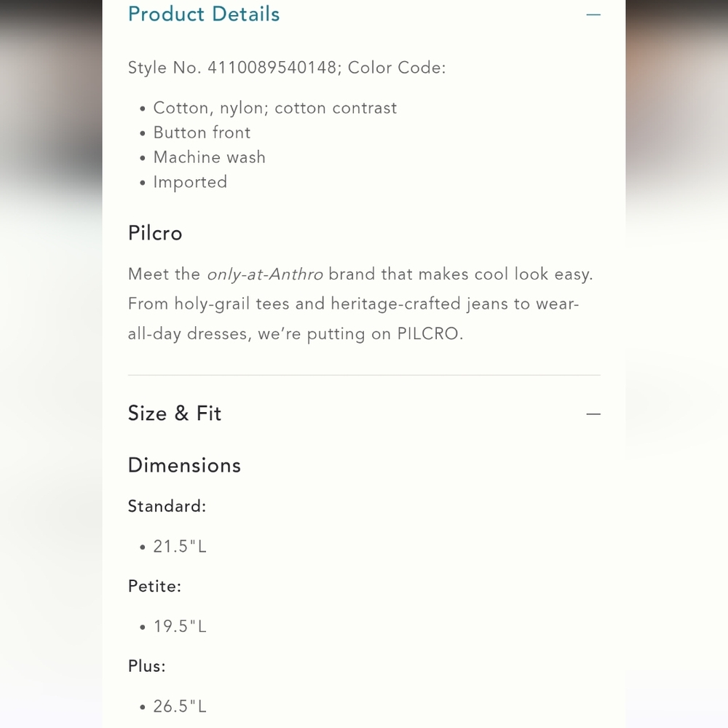Viewport: 728px width, 728px height.
Task: Click the Dimensions heading
Action: [x=184, y=465]
